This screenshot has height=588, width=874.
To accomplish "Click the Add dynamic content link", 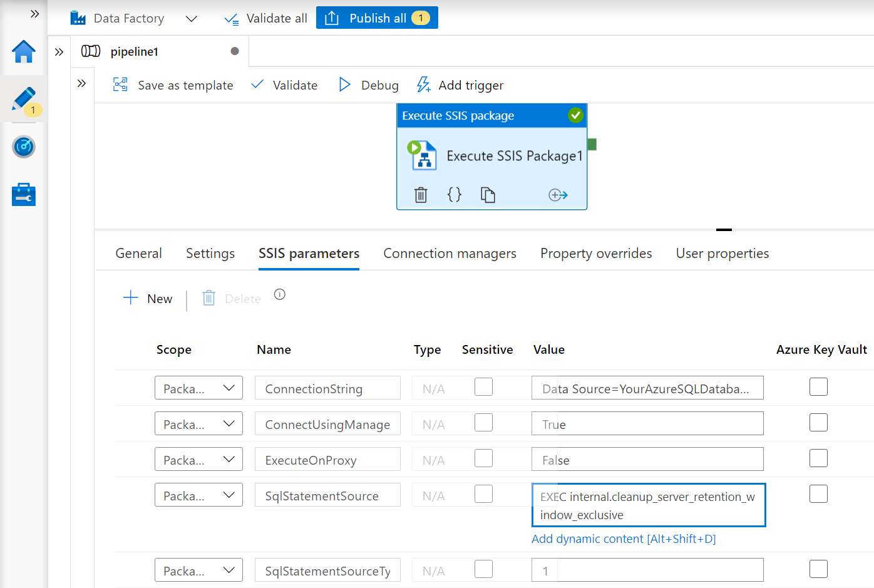I will tap(623, 539).
